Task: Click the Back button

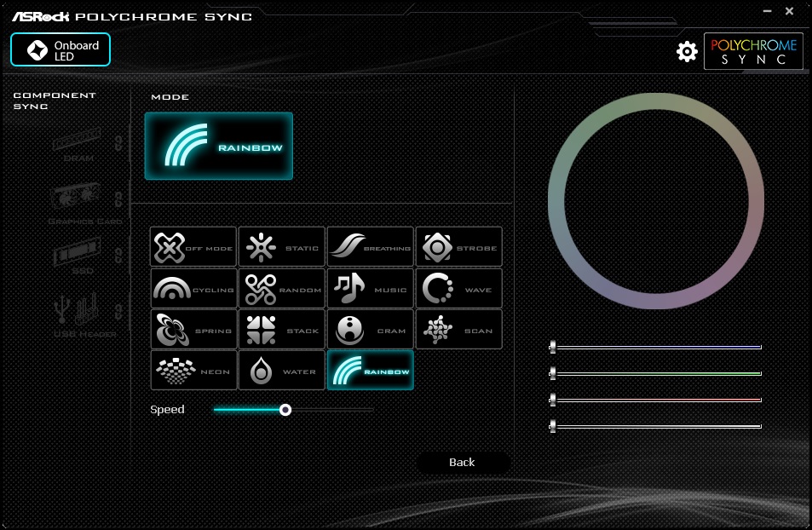Action: tap(462, 462)
